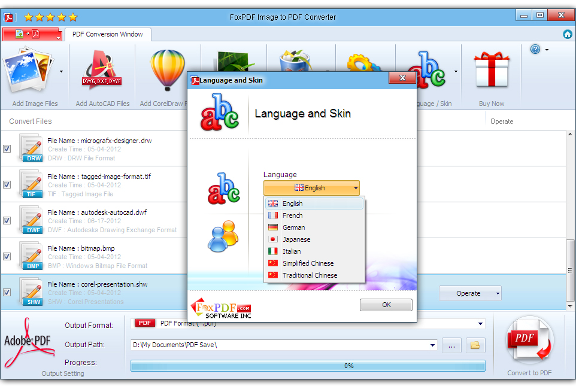Image resolution: width=576 pixels, height=392 pixels.
Task: Click the British flag next to English option
Action: tap(273, 203)
